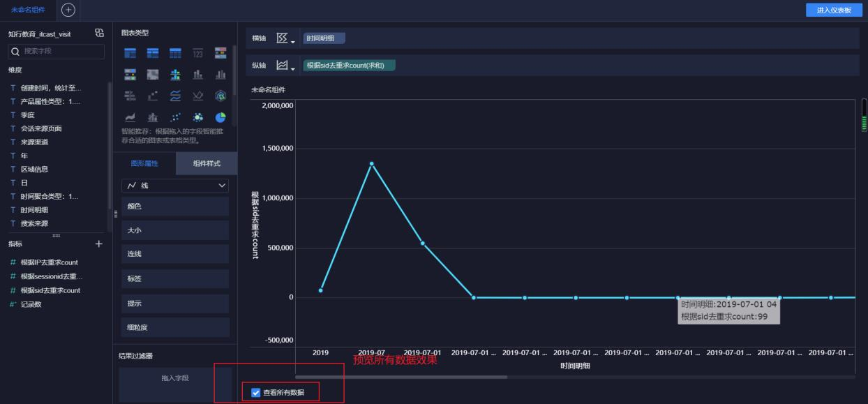Choose the 123 KPI indicator card chart type
The image size is (868, 404).
[x=198, y=53]
